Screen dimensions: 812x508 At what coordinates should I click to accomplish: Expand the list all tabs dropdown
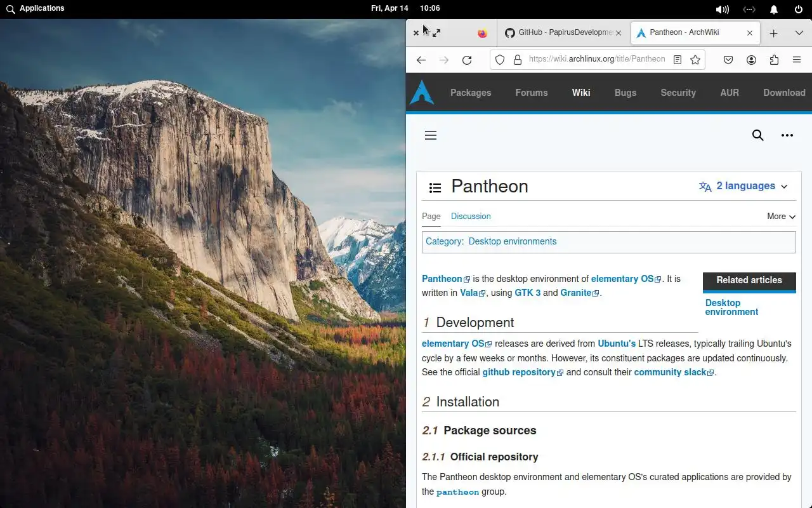pos(799,33)
